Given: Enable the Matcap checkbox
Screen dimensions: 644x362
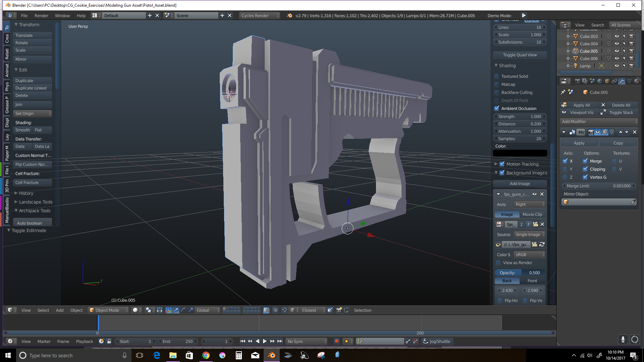Looking at the screenshot, I should pos(497,84).
